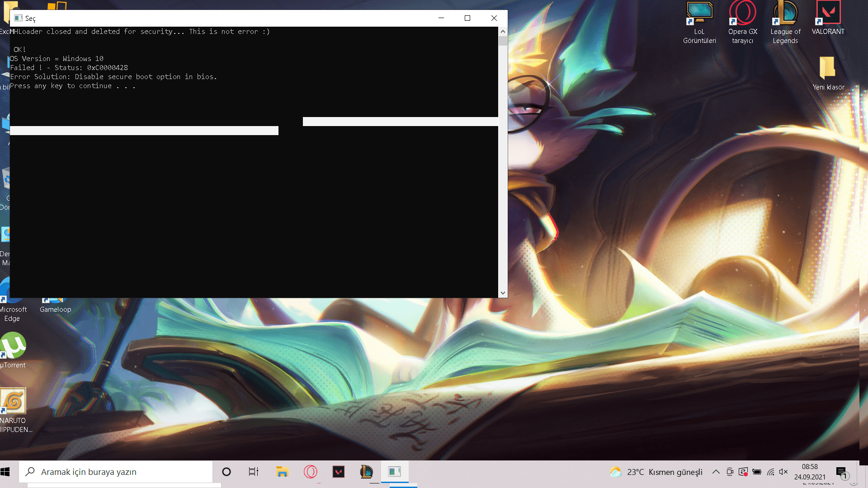Open NARUTO SHIPPUDEN desktop shortcut
Viewport: 868px width, 488px height.
click(15, 410)
